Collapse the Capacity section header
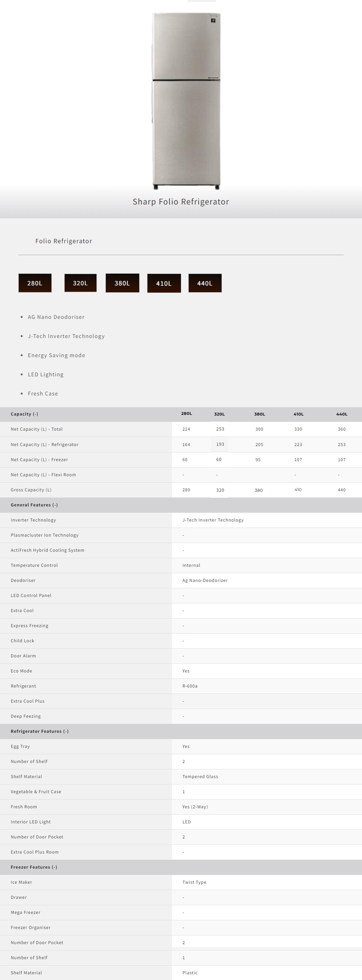The height and width of the screenshot is (980, 362). pyautogui.click(x=24, y=414)
